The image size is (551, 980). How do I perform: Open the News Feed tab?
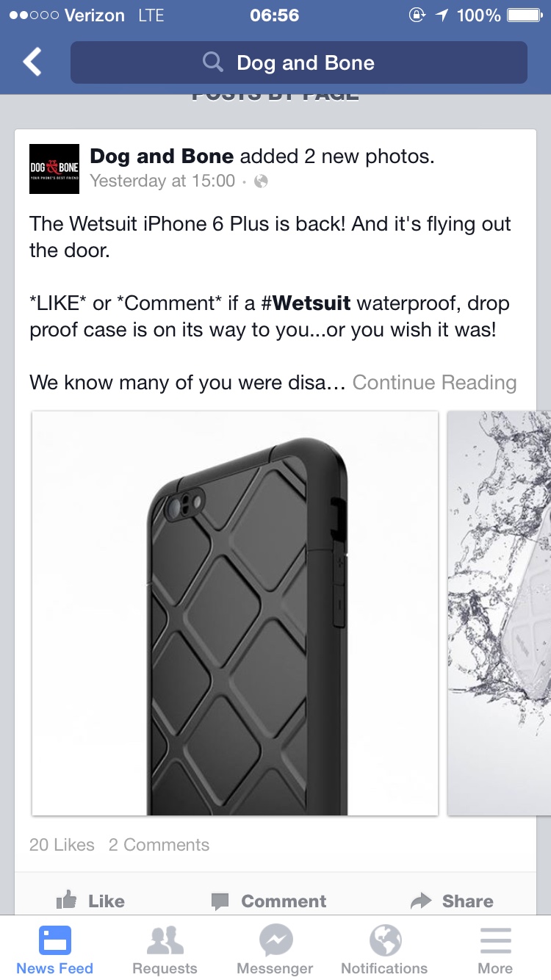[x=55, y=948]
